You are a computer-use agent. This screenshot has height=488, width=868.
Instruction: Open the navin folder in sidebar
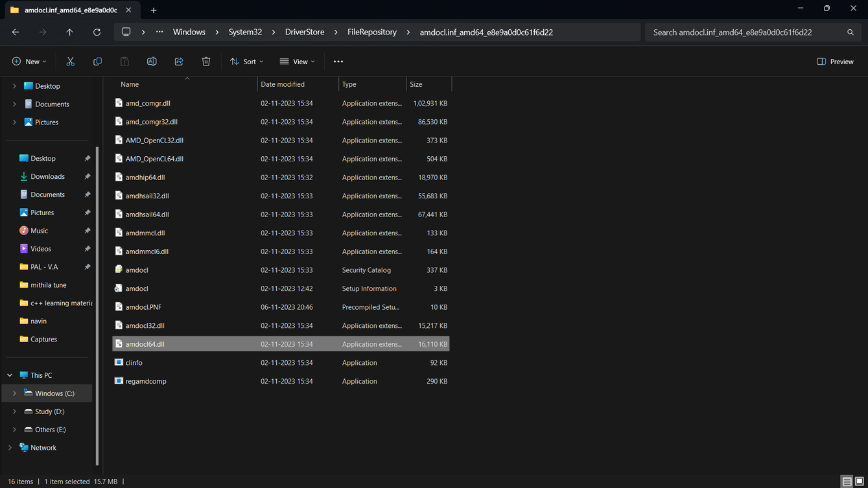(x=38, y=321)
